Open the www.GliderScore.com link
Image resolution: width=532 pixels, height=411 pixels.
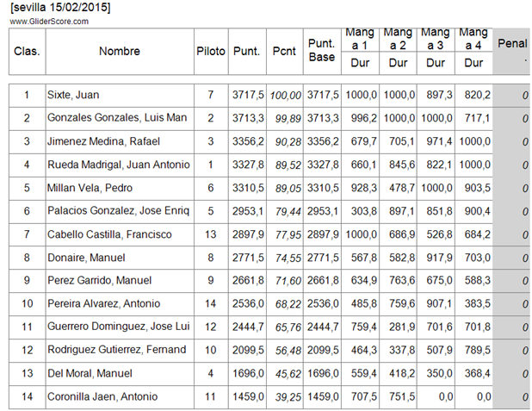[x=50, y=22]
